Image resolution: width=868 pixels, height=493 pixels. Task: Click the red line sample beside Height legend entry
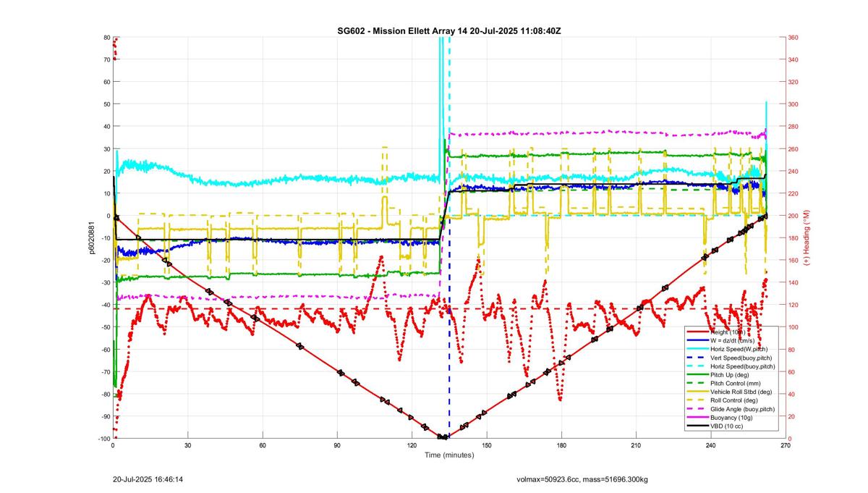pos(697,332)
